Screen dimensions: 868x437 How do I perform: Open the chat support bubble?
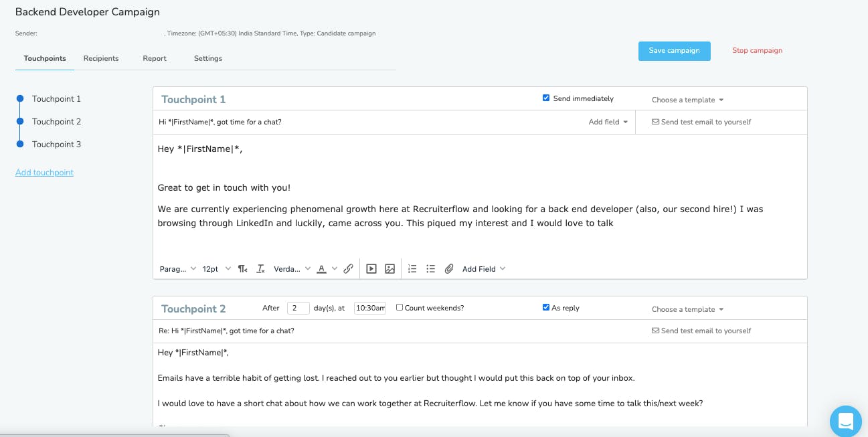click(x=845, y=422)
